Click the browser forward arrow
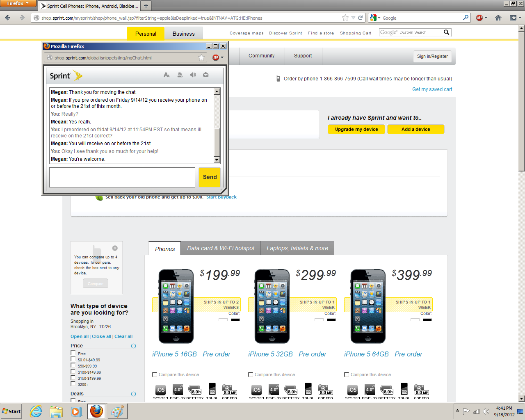 pyautogui.click(x=22, y=18)
